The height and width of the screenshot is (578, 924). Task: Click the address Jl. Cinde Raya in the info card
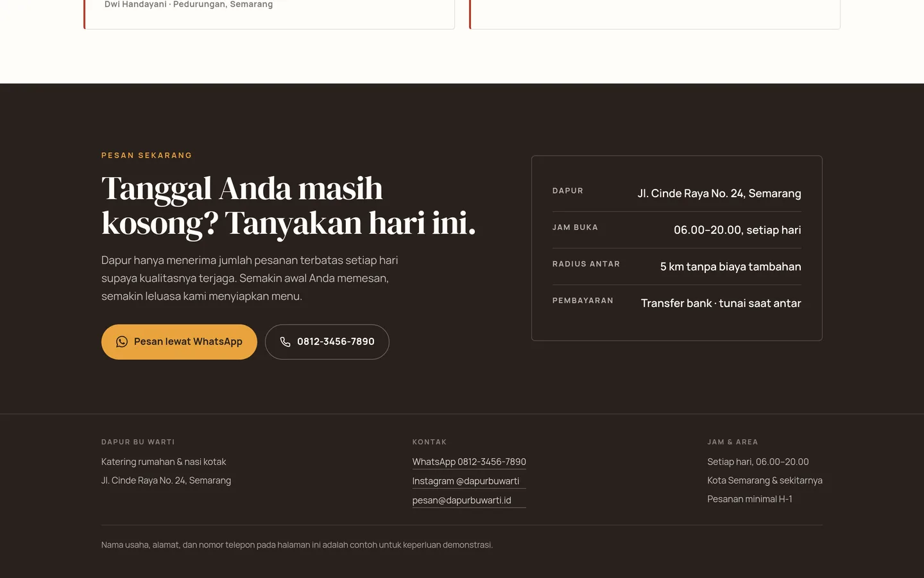click(719, 193)
